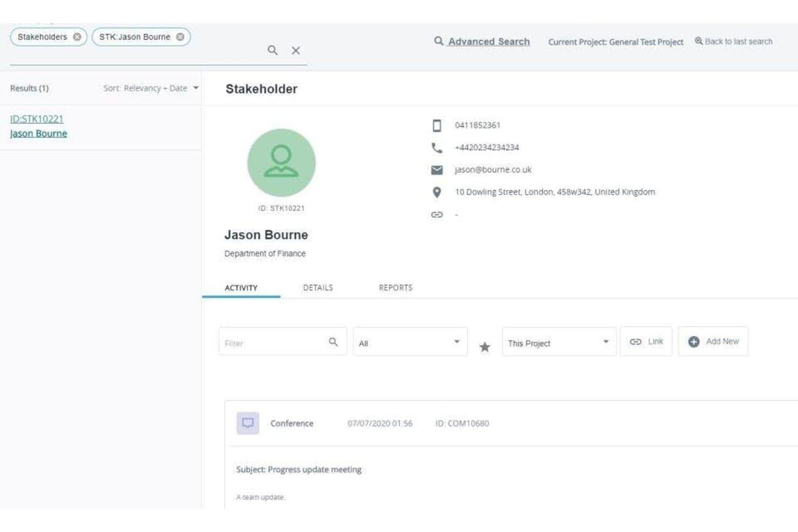This screenshot has width=798, height=532.
Task: Select mobile number 0411852361
Action: click(477, 125)
